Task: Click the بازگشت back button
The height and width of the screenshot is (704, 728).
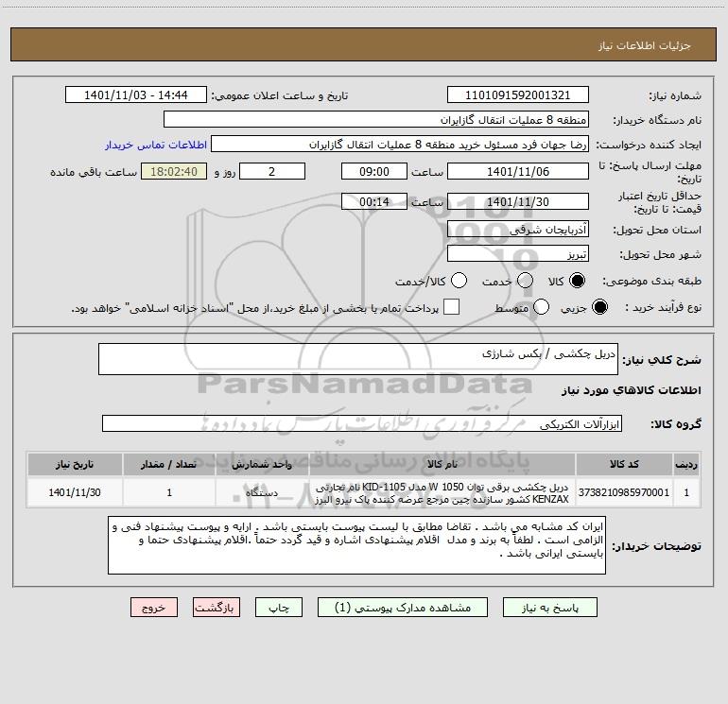Action: 217,608
